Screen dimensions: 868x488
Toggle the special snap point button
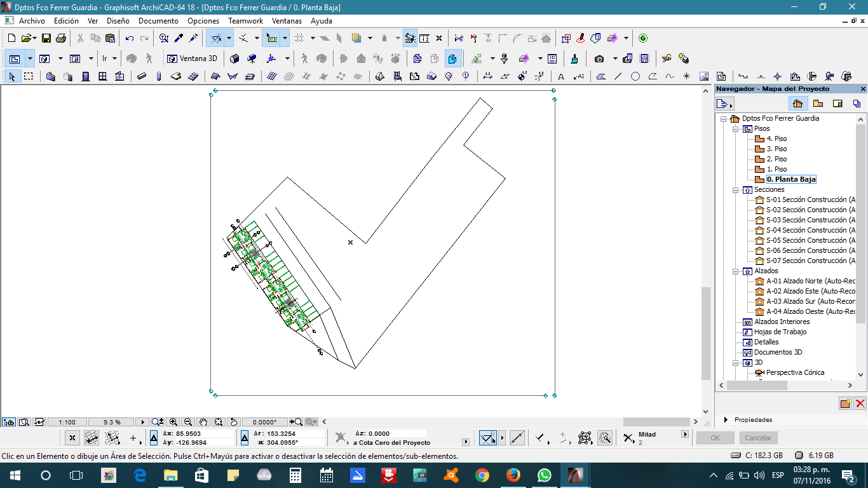[628, 438]
